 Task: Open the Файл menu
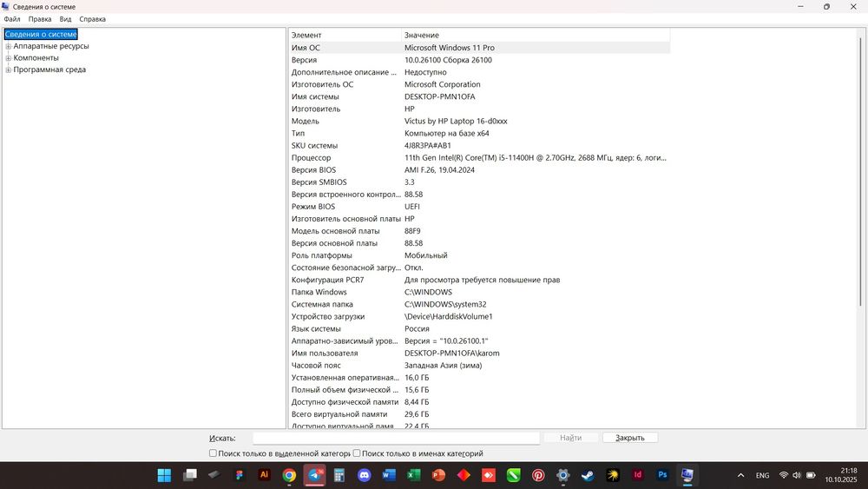pos(11,19)
